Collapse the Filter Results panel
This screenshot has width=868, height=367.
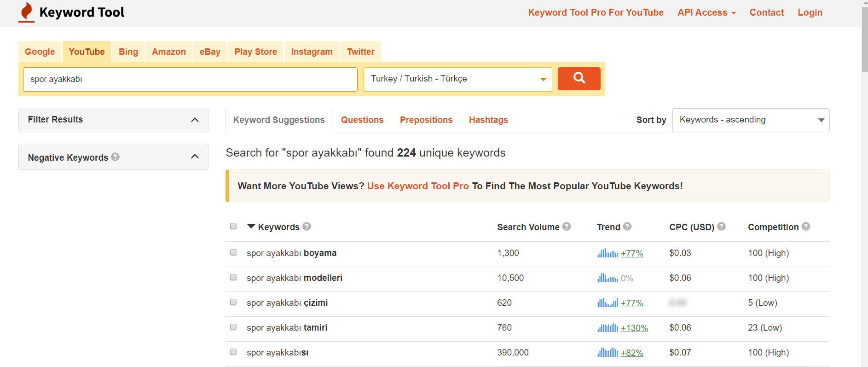[x=195, y=120]
